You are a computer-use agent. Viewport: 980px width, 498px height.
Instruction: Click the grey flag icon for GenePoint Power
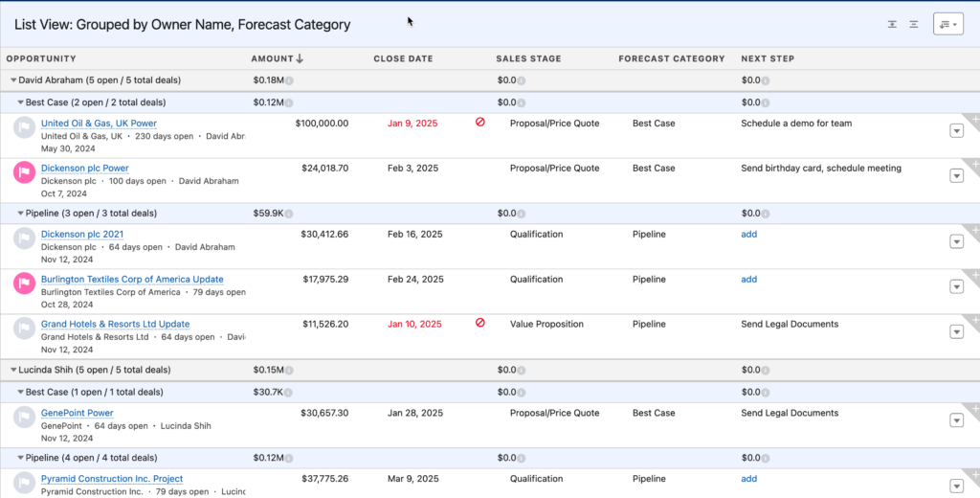coord(24,417)
